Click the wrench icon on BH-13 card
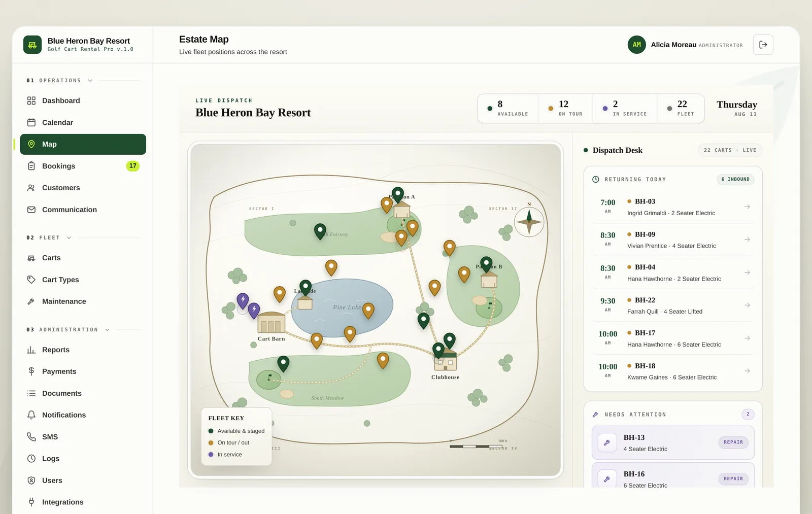This screenshot has width=812, height=514. coord(607,443)
